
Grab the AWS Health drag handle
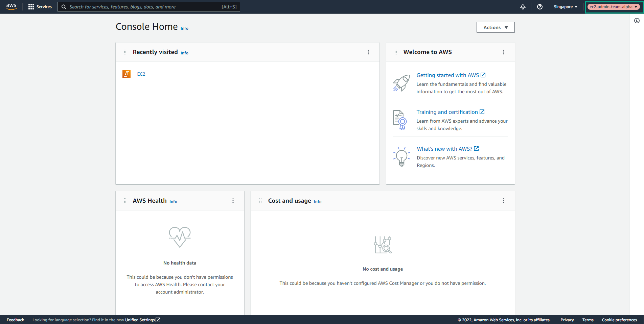(x=125, y=201)
